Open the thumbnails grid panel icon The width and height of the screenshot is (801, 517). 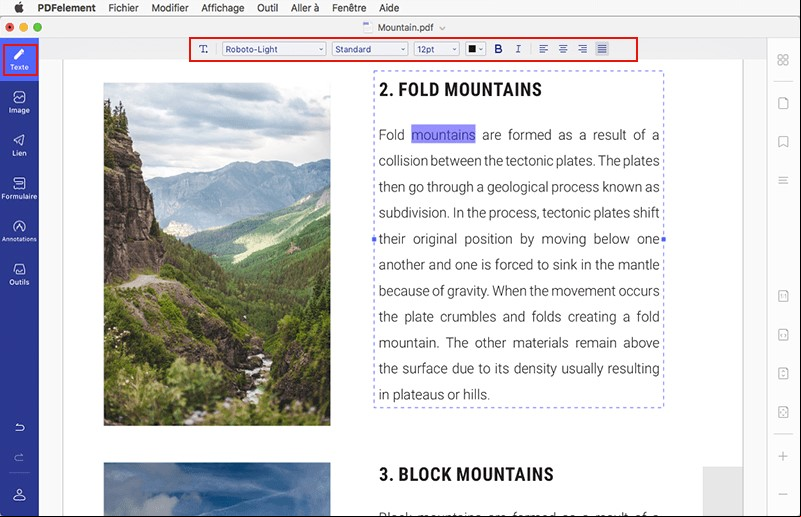coord(783,60)
